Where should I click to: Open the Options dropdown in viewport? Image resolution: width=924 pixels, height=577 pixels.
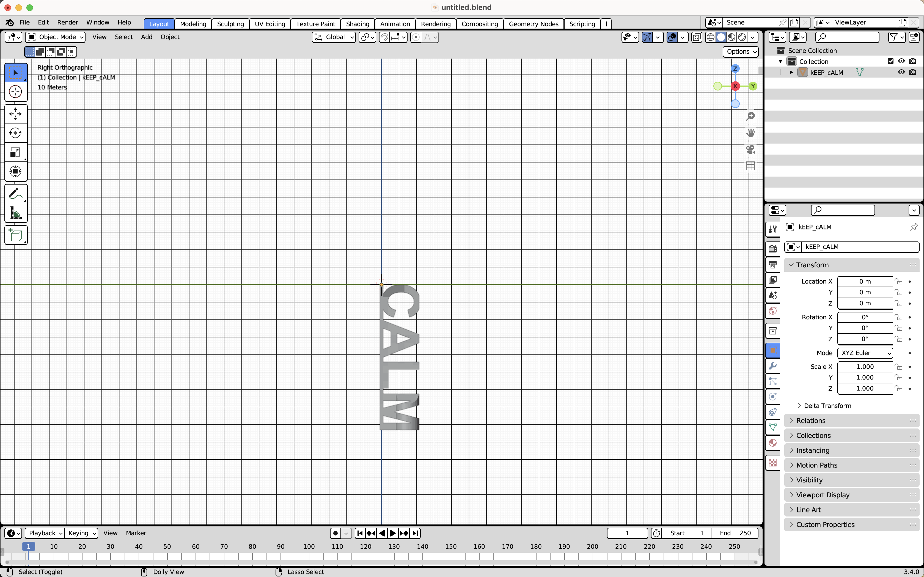pos(741,51)
